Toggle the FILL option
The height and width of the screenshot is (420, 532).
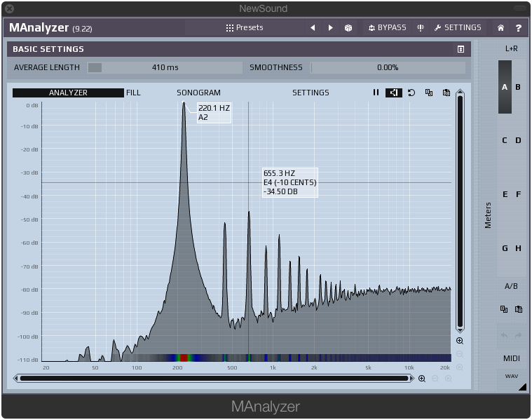coord(133,93)
